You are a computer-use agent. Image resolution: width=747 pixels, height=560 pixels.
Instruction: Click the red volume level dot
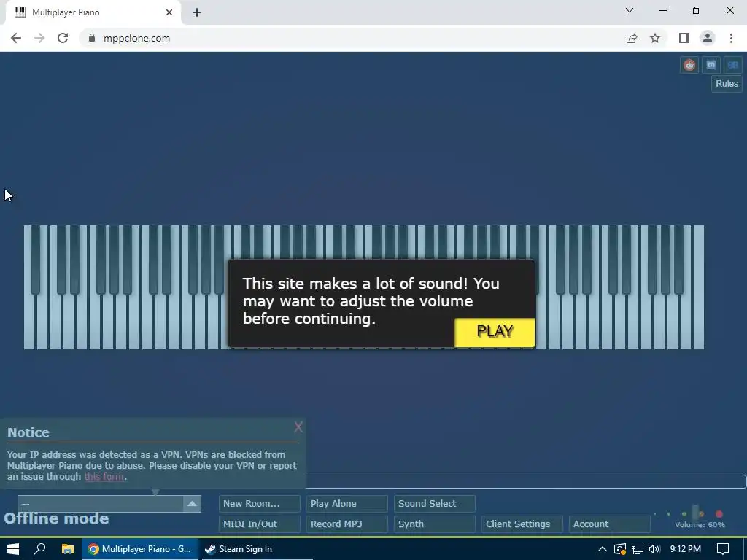click(719, 514)
